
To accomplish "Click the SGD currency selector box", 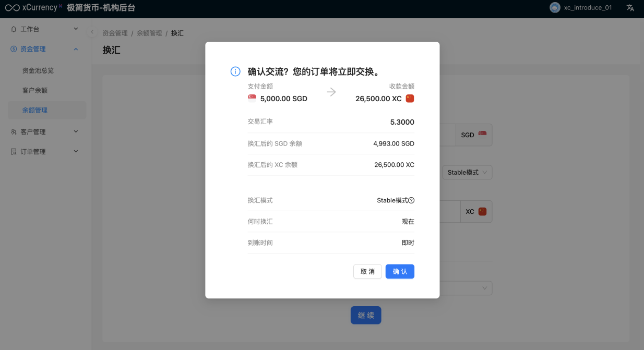I will point(474,135).
